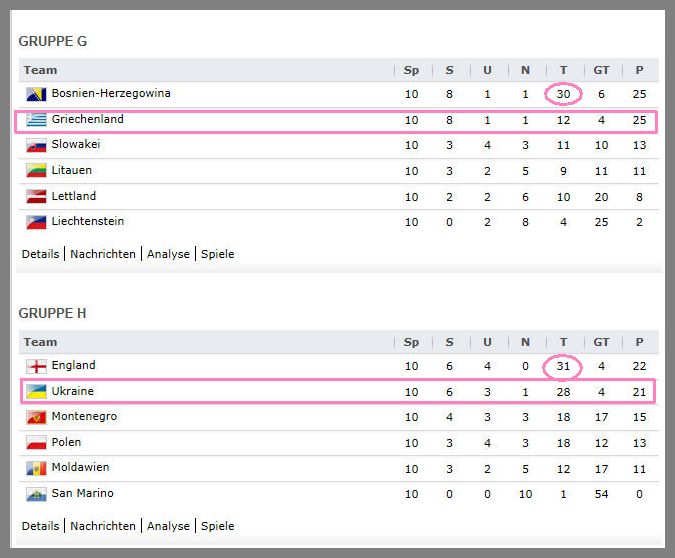Select the Polen team name

click(66, 442)
